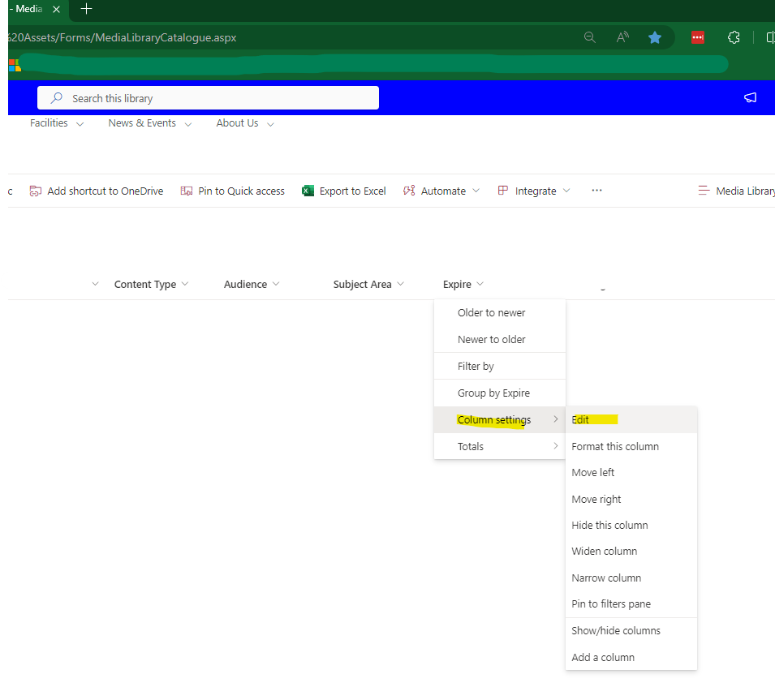Select Move left
The height and width of the screenshot is (700, 775).
pos(631,472)
